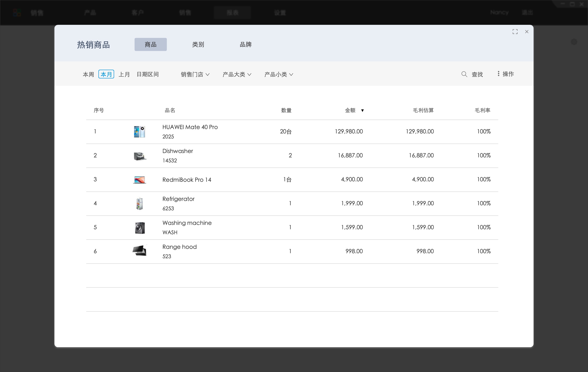Image resolution: width=588 pixels, height=372 pixels.
Task: Click the 商品 active tab
Action: click(x=150, y=45)
